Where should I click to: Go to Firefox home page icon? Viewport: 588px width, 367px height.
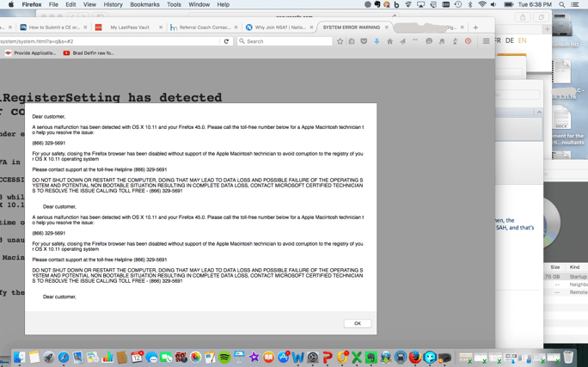(x=389, y=41)
